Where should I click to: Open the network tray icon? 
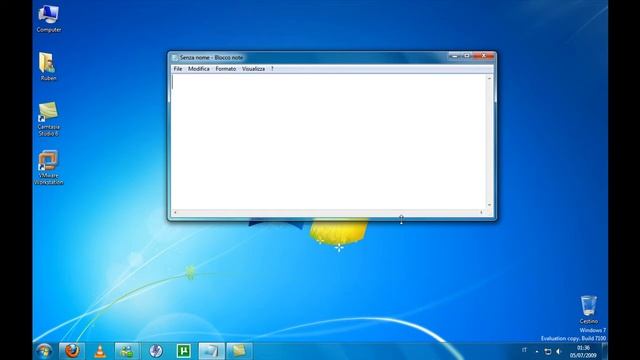point(548,351)
